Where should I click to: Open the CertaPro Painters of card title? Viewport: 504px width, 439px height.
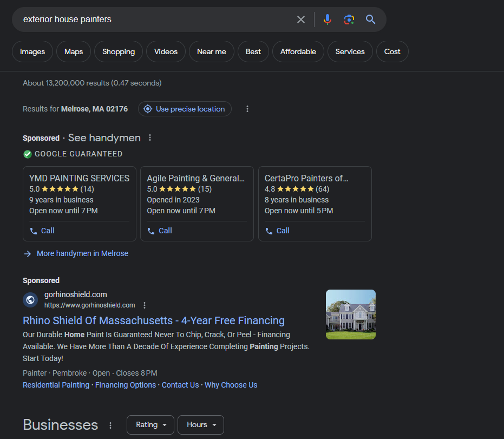pos(306,179)
